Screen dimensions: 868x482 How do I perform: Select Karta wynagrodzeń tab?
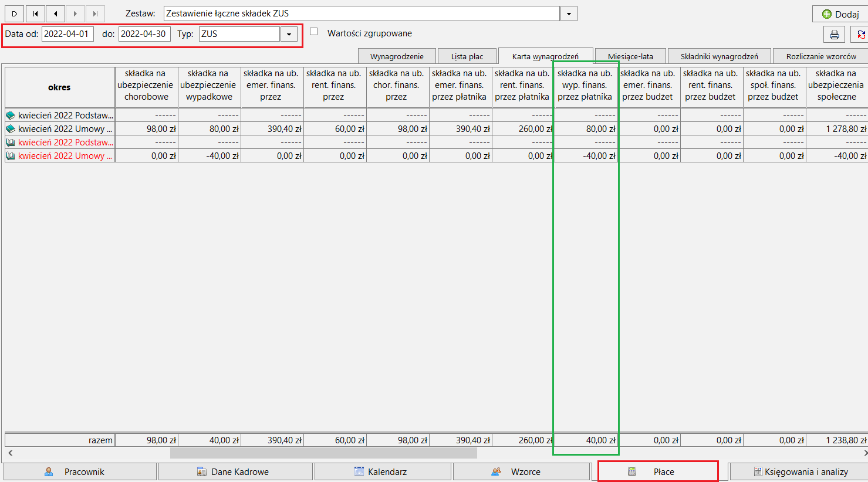pyautogui.click(x=545, y=56)
